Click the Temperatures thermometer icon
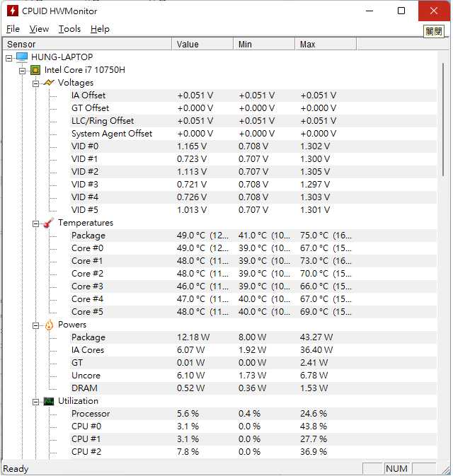 pyautogui.click(x=49, y=223)
